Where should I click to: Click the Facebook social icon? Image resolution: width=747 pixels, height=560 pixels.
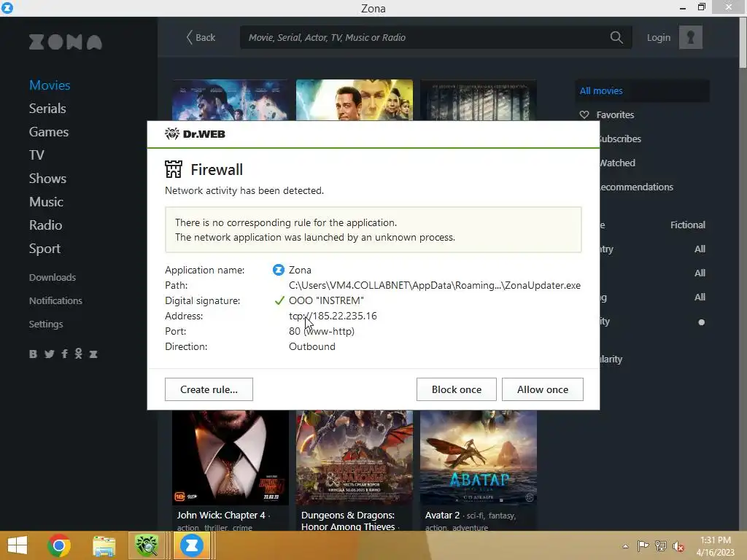pyautogui.click(x=64, y=354)
